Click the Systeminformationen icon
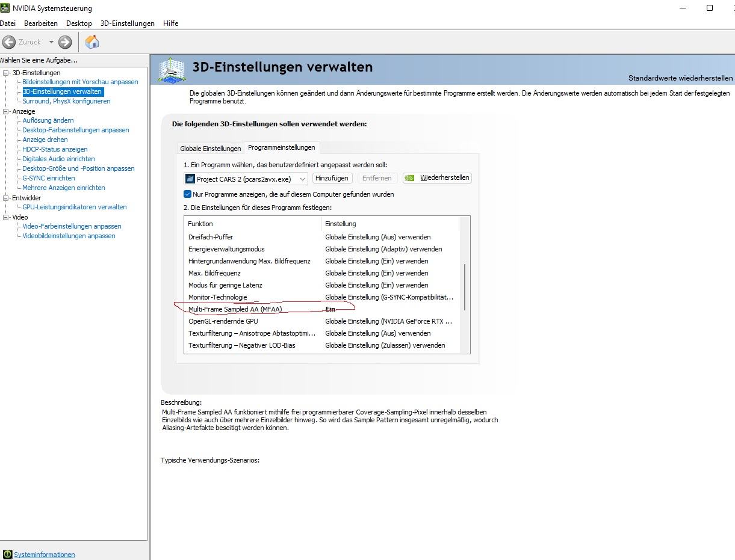This screenshot has height=560, width=735. 7,555
